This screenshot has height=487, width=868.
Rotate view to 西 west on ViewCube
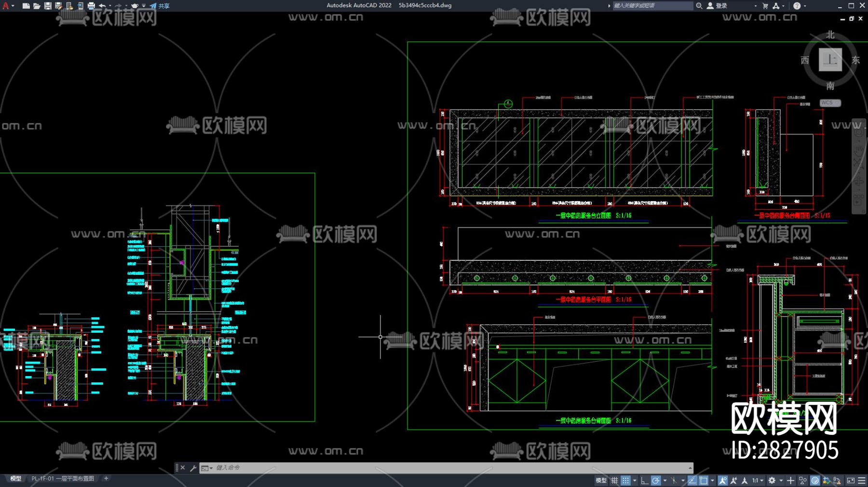point(805,60)
